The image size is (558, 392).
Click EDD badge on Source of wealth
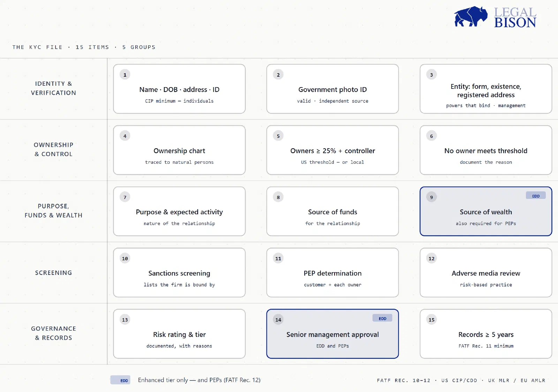coord(536,196)
